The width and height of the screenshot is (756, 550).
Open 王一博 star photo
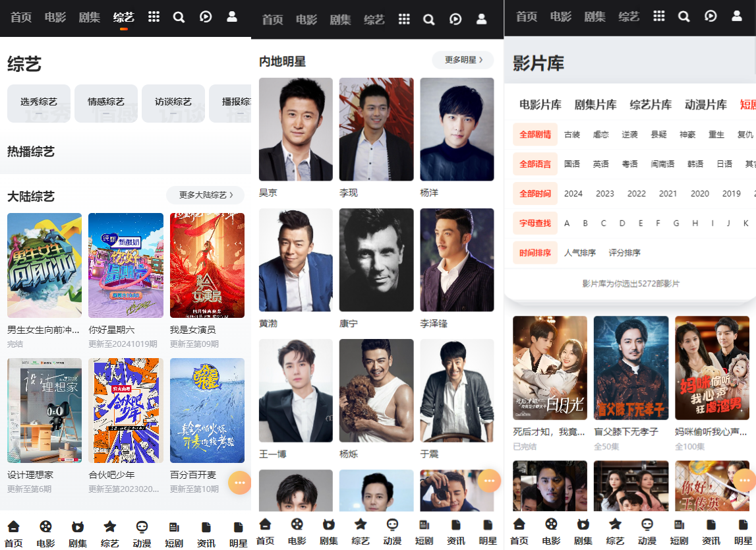(295, 391)
